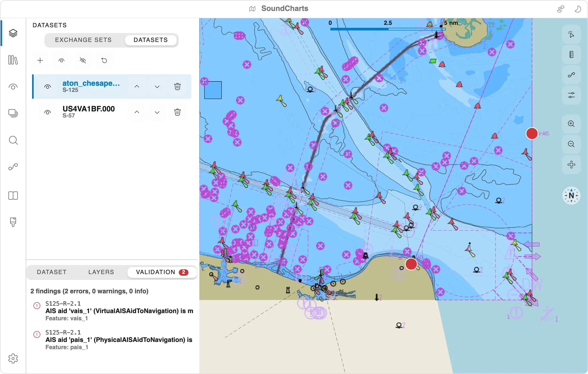Click the reload datasets arrow icon
Image resolution: width=588 pixels, height=374 pixels.
104,60
